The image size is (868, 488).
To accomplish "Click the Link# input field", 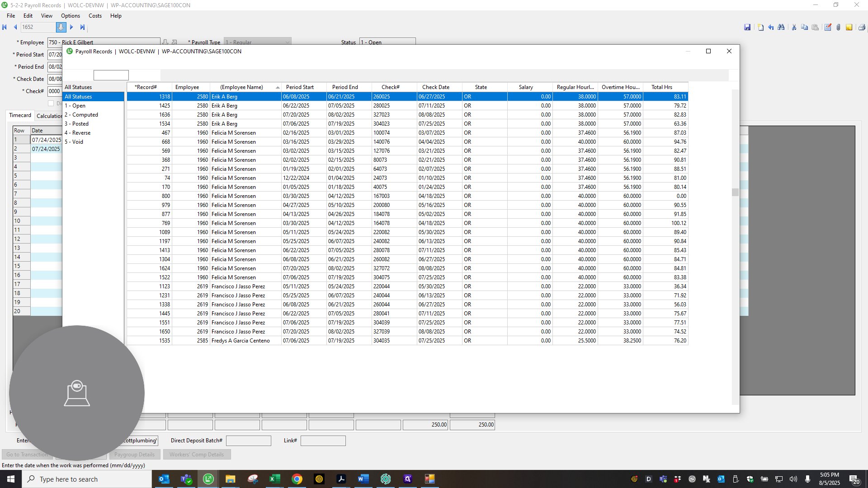I will pos(323,441).
